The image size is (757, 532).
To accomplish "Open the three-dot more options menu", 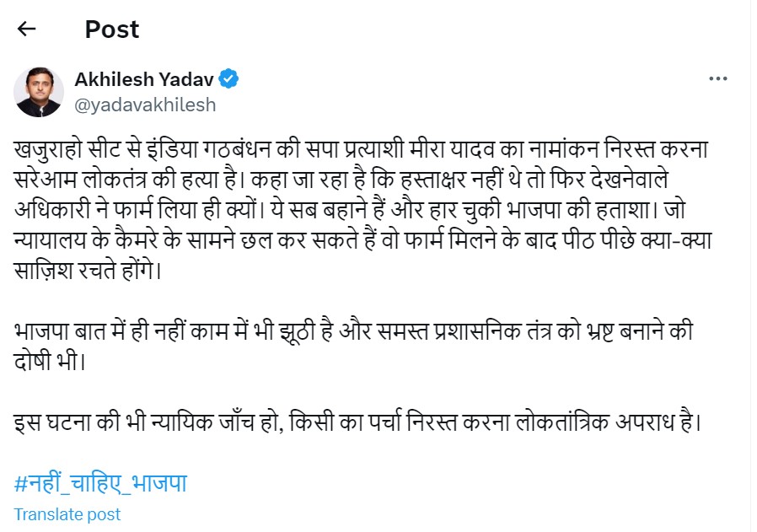I will click(x=717, y=79).
